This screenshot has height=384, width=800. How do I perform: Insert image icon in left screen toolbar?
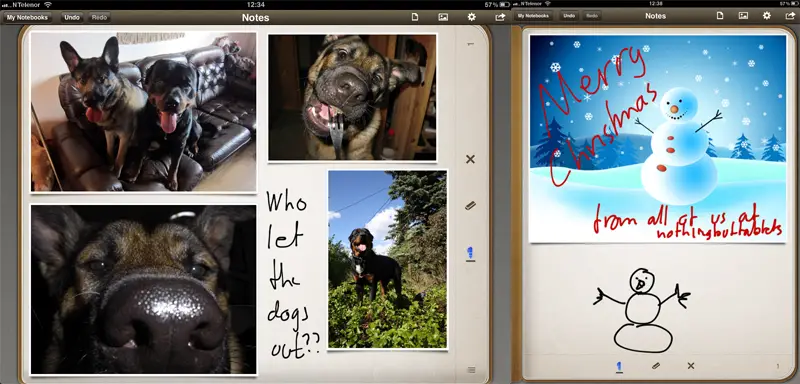tap(443, 17)
